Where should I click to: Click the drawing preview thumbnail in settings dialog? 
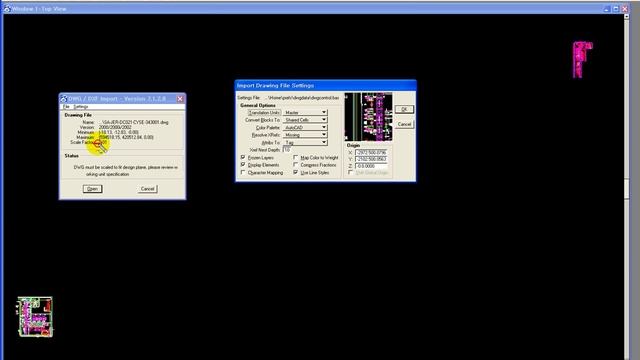(369, 117)
